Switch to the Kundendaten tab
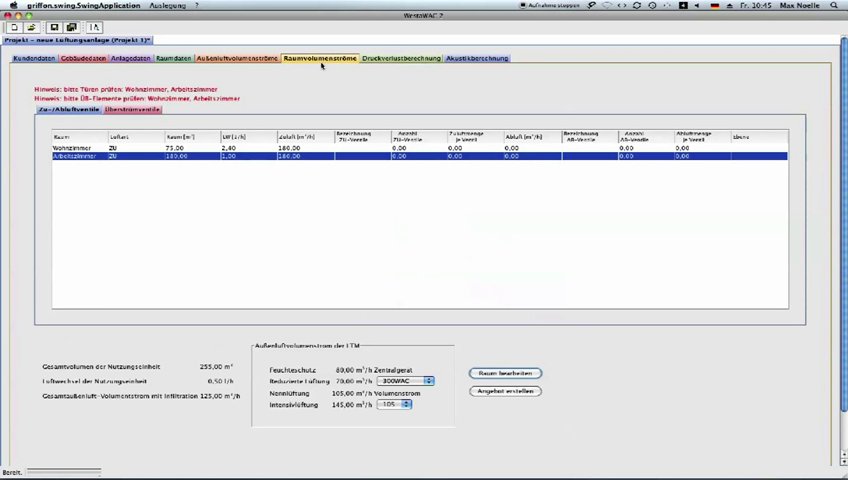The width and height of the screenshot is (848, 480). [x=34, y=58]
